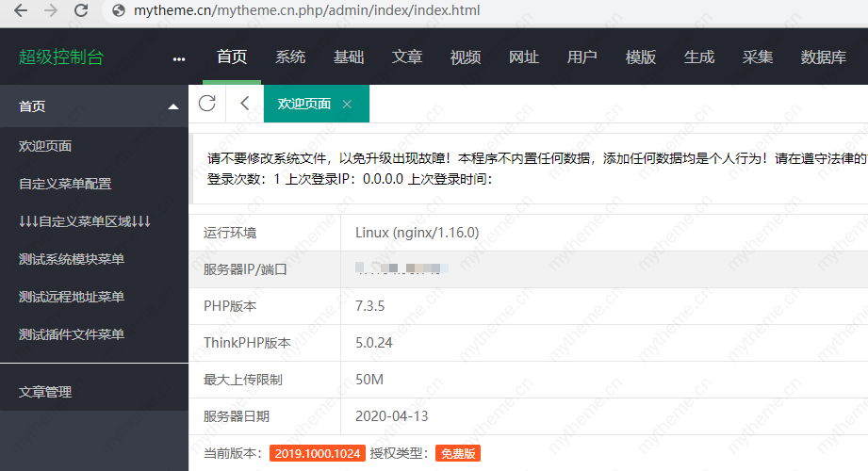Screen dimensions: 868x471
Task: Click the three-dots menu collapse icon
Action: point(179,58)
